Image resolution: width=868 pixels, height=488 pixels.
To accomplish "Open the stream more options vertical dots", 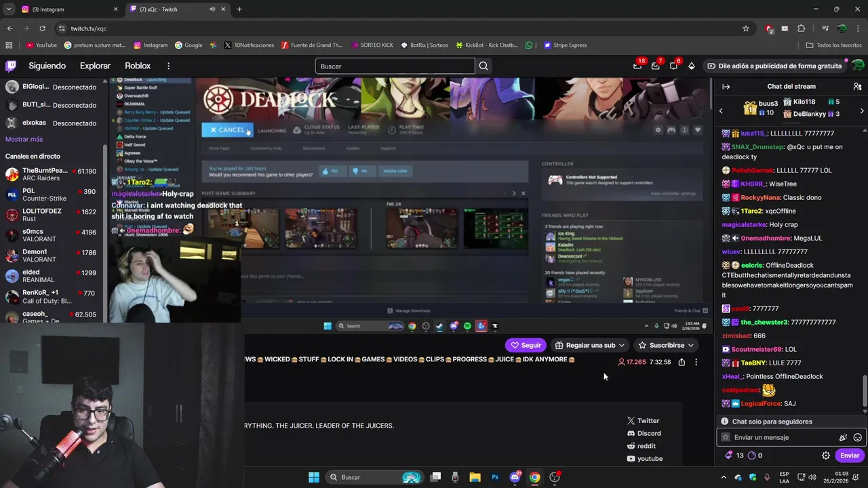I will (696, 362).
